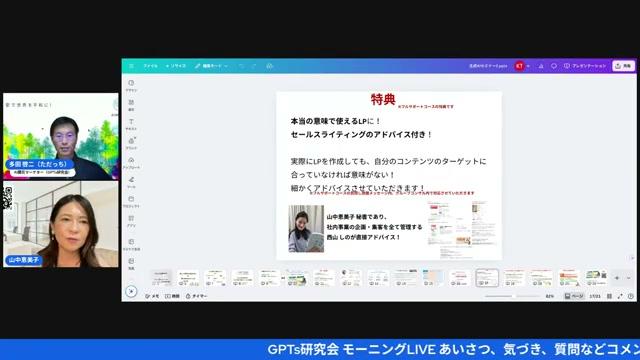Open the リサイズ menu
Viewport: 640px width, 360px height.
tap(176, 66)
